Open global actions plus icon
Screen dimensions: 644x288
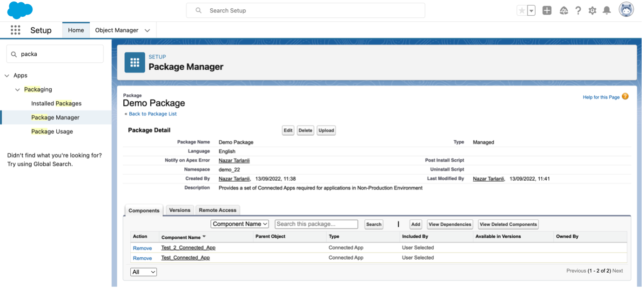[547, 10]
